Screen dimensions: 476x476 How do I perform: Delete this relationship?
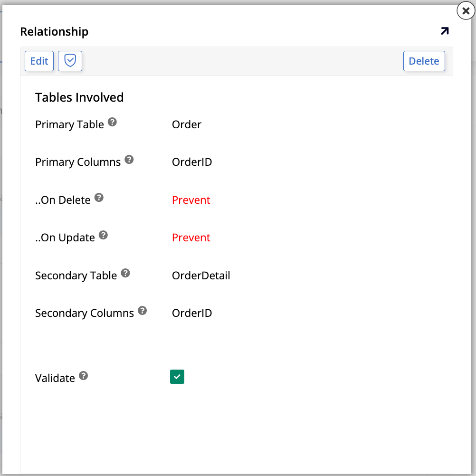click(x=424, y=61)
